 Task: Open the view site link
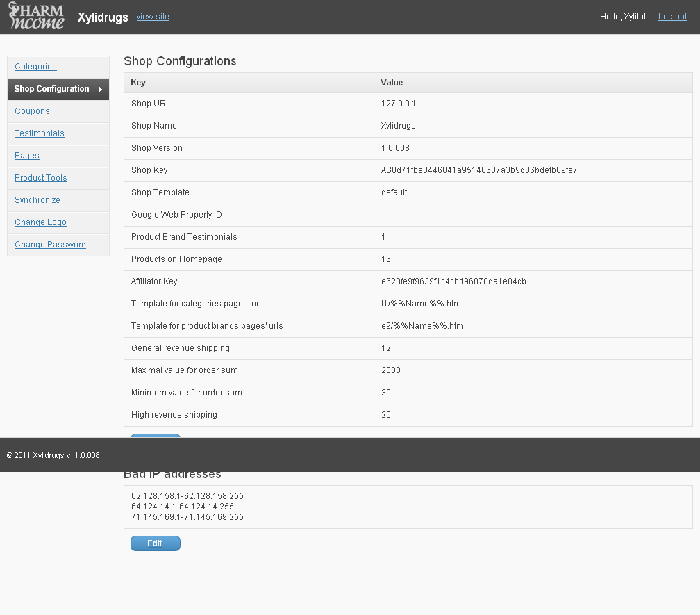point(153,17)
